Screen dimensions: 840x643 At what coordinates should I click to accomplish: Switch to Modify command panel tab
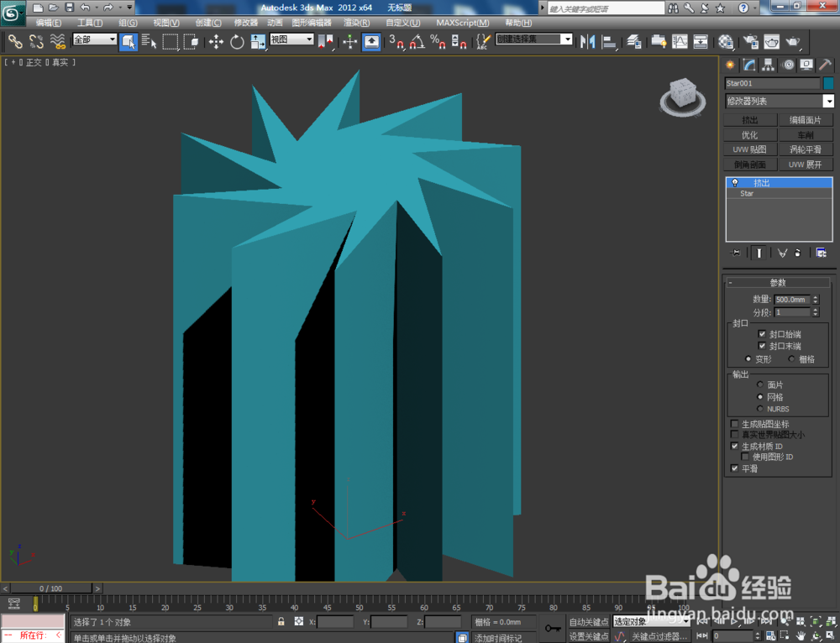coord(749,65)
